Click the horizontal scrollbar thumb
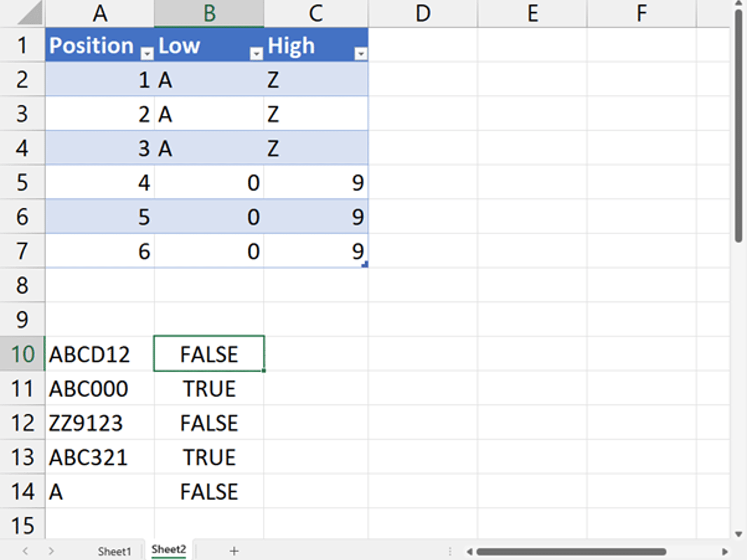Viewport: 747px width, 560px height. pyautogui.click(x=571, y=552)
